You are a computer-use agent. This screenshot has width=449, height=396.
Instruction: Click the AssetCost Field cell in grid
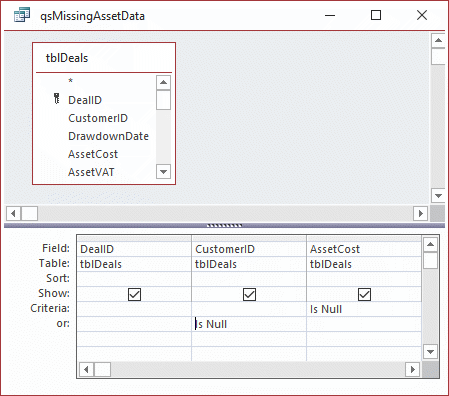coord(364,249)
